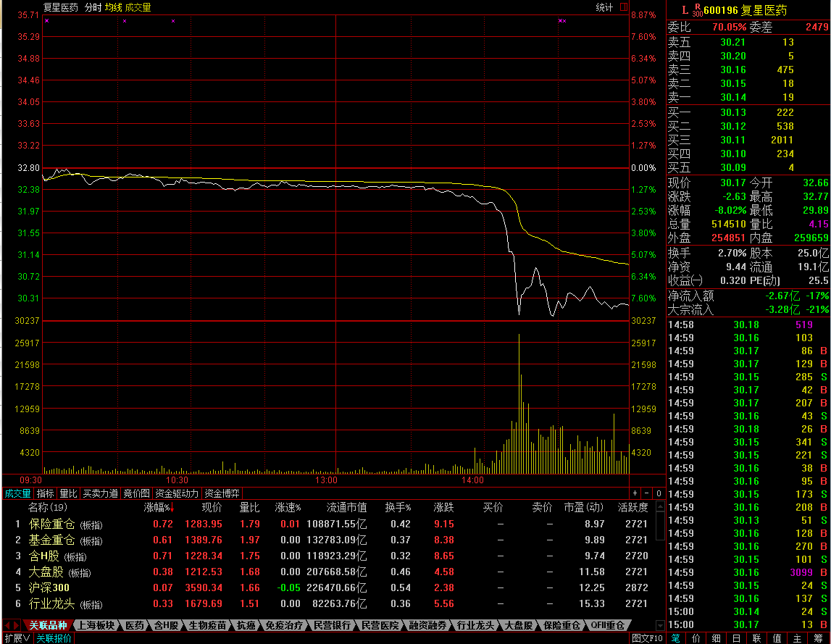The image size is (831, 644).
Task: Click the minus button on indicator bar
Action: tap(647, 493)
